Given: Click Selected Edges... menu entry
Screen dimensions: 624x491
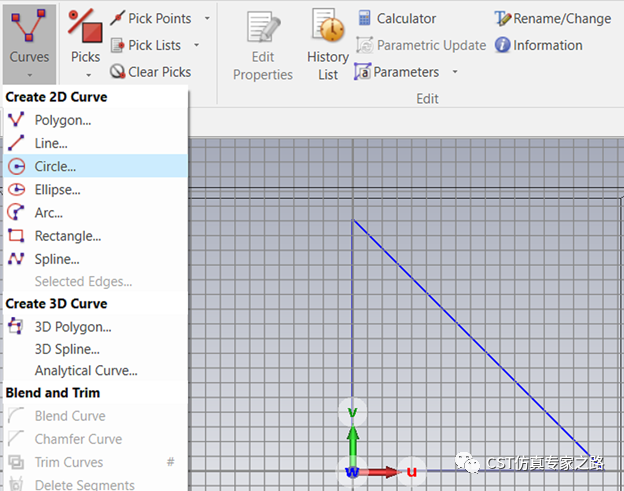Looking at the screenshot, I should click(x=96, y=281).
